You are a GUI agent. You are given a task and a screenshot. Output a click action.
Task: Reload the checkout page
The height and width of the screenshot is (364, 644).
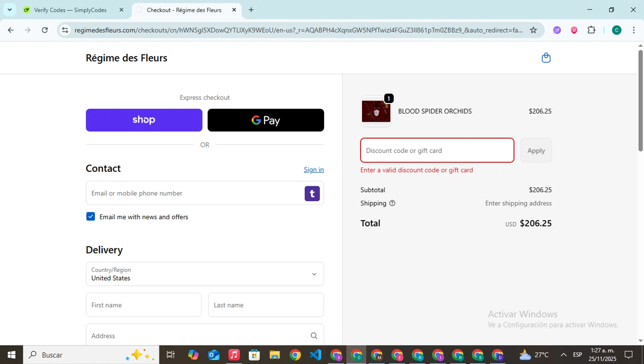45,30
